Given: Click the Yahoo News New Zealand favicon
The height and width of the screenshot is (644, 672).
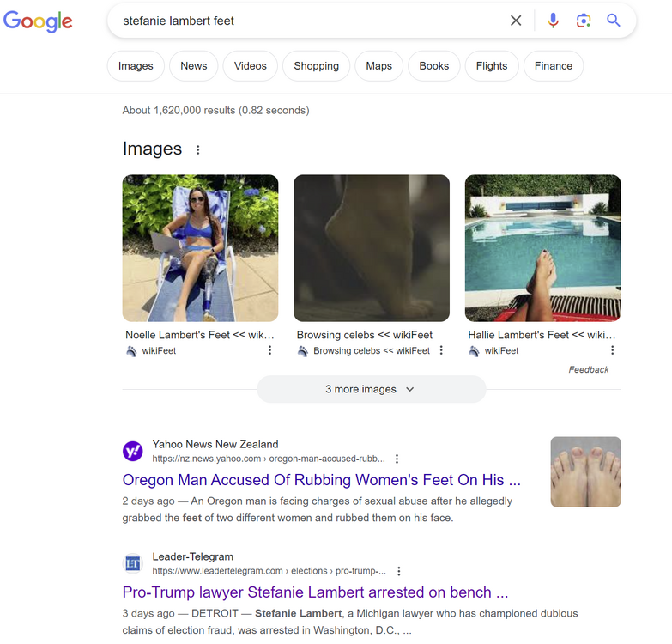Looking at the screenshot, I should click(x=133, y=451).
